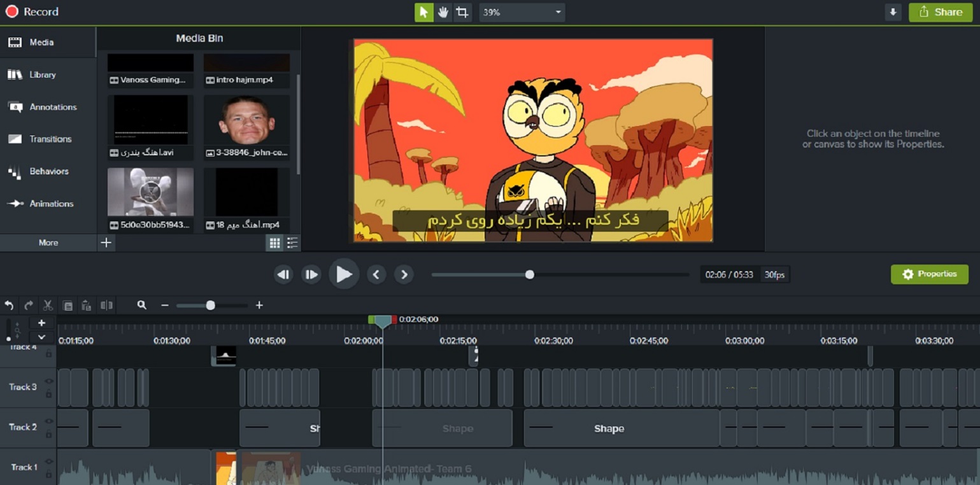Toggle the lock on Track 3
The image size is (980, 485).
(48, 394)
